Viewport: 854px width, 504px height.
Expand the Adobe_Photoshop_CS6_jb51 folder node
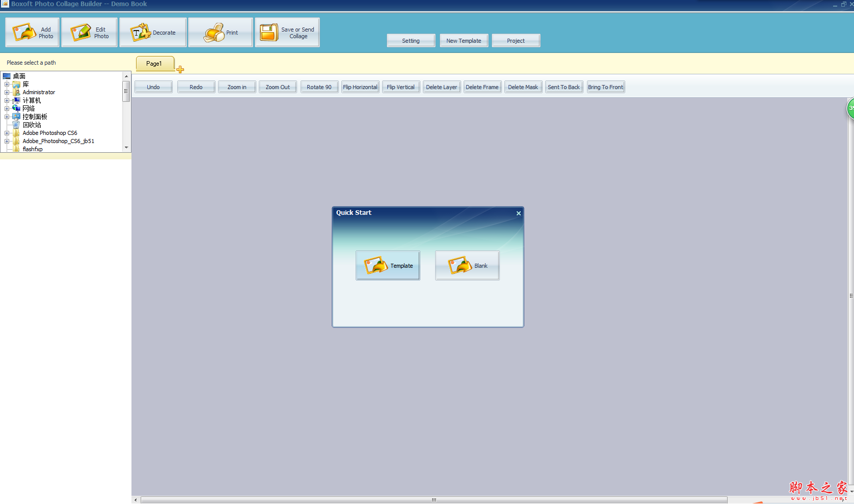[x=7, y=142]
